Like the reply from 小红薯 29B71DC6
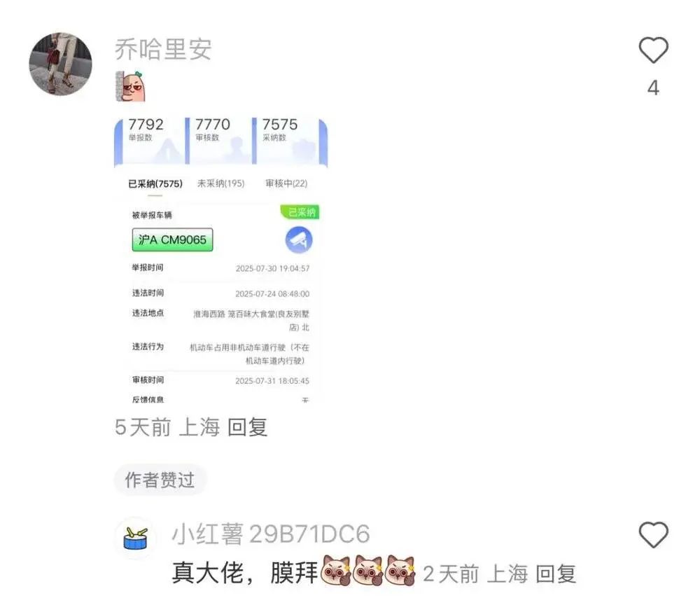The image size is (700, 612). pyautogui.click(x=653, y=534)
